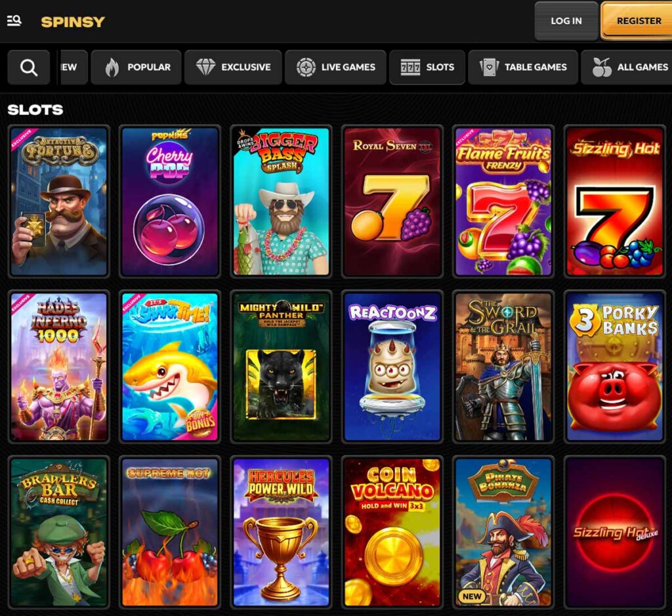The width and height of the screenshot is (672, 616).
Task: Open the magnifier search button
Action: click(29, 68)
